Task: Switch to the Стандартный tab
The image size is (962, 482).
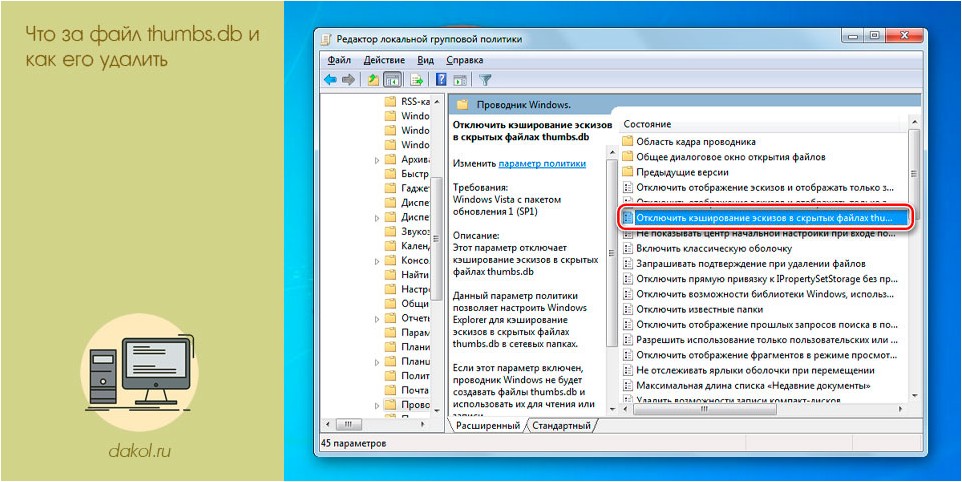Action: [x=561, y=426]
